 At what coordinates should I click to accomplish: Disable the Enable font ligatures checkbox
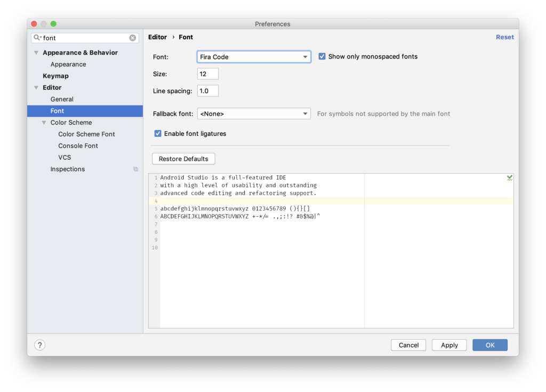(158, 134)
